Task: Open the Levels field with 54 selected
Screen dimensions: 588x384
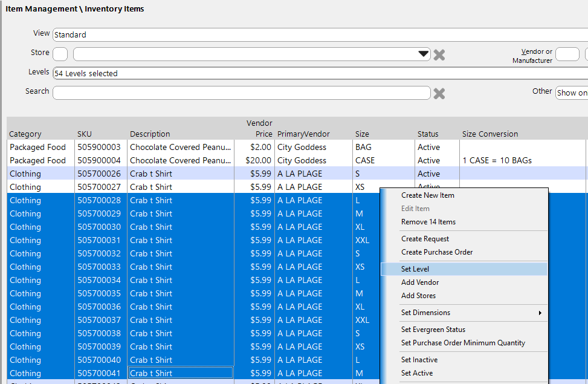Action: coord(319,74)
